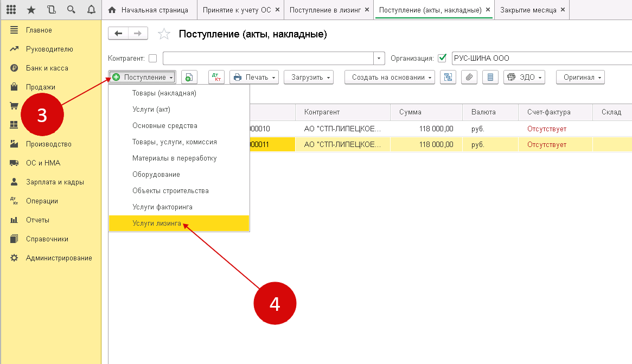The image size is (632, 364).
Task: Choose Оборудование from menu
Action: click(x=179, y=175)
